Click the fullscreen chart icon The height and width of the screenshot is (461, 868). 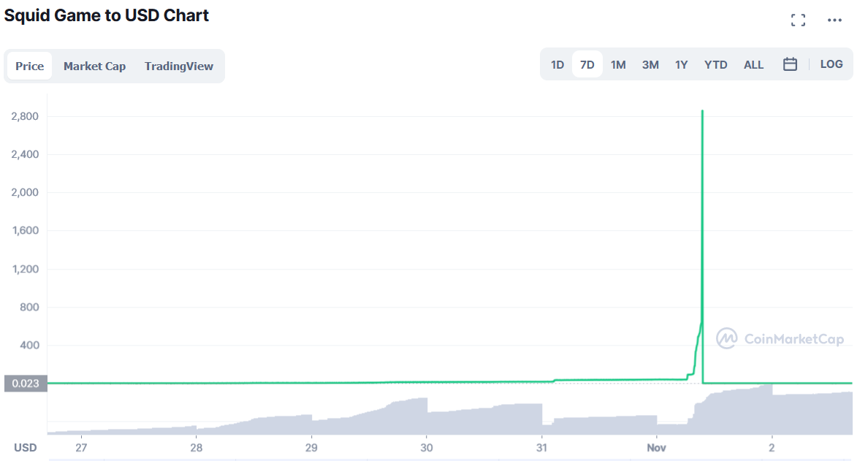click(798, 20)
